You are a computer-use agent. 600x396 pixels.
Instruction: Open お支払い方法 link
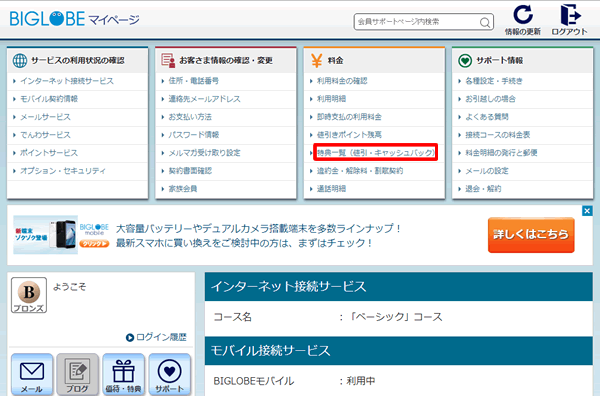coord(190,117)
